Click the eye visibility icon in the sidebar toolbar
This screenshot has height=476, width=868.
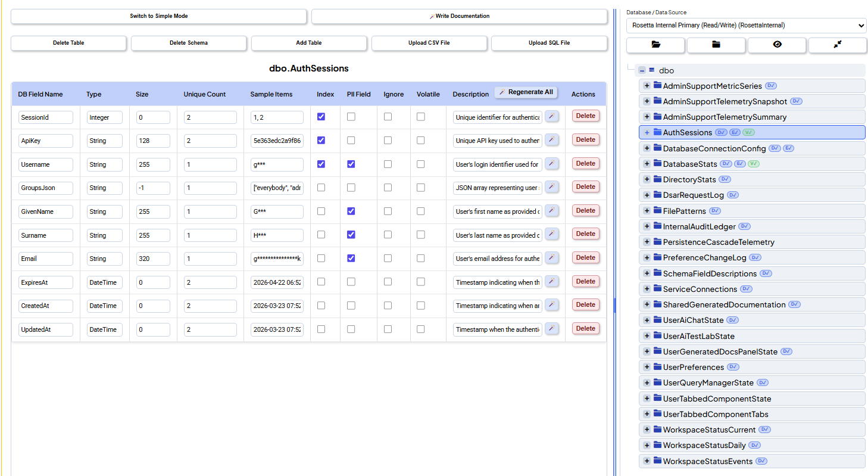tap(777, 45)
